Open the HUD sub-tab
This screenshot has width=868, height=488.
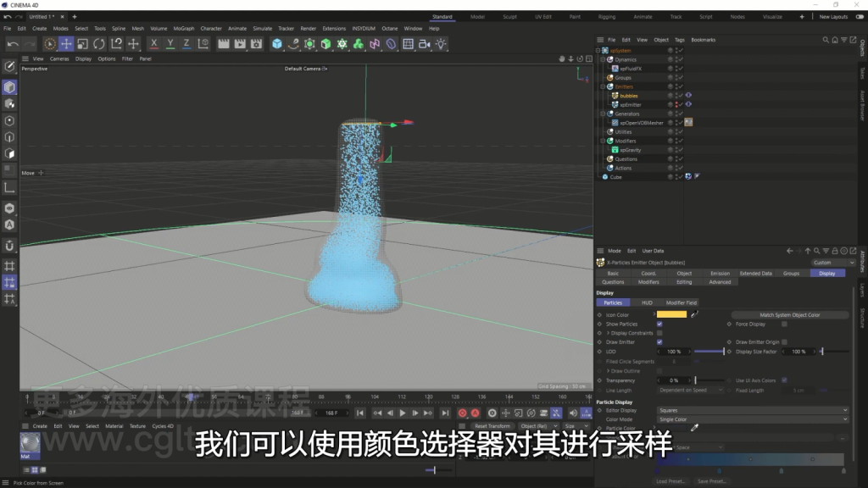[647, 302]
